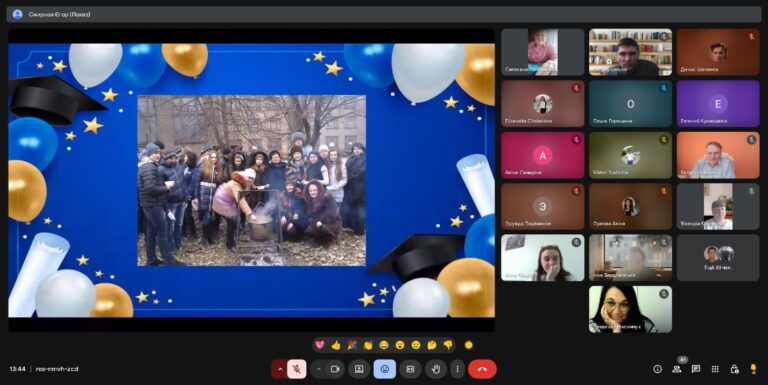Click the group photo in the shared presentation

click(251, 180)
